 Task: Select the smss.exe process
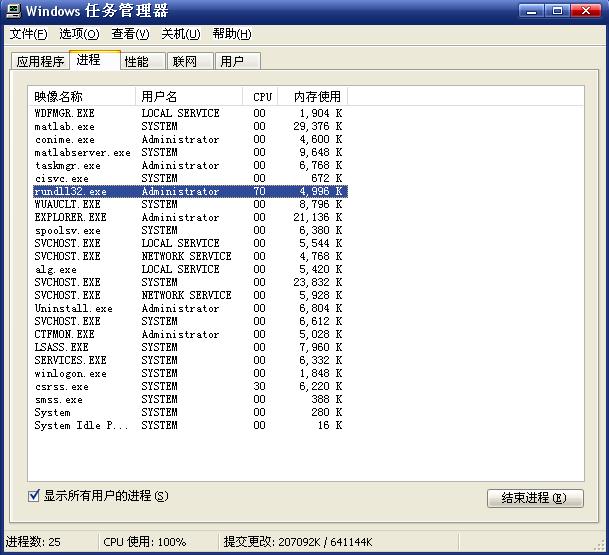[x=190, y=399]
